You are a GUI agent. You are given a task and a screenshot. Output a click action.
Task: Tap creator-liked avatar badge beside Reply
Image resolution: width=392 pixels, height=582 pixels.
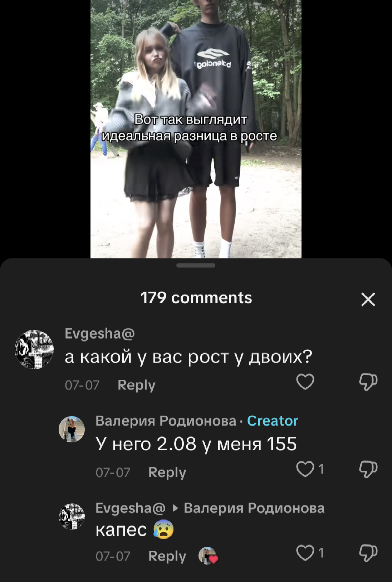point(208,556)
